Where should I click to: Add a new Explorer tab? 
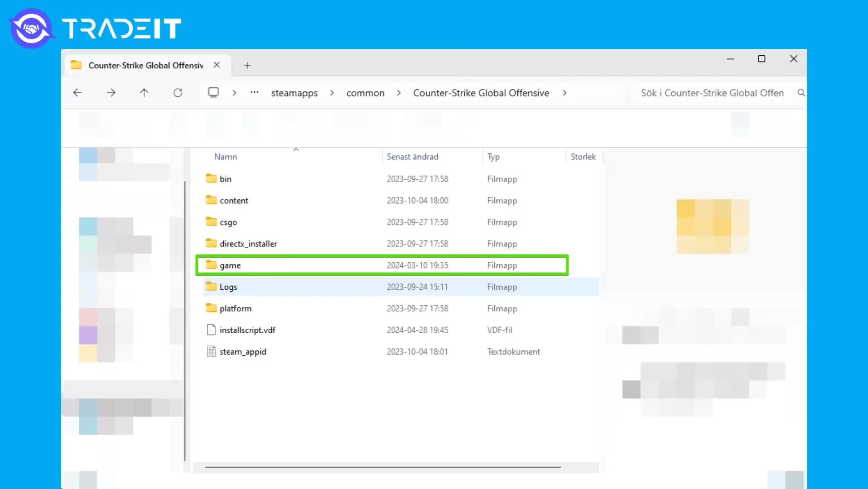[247, 65]
